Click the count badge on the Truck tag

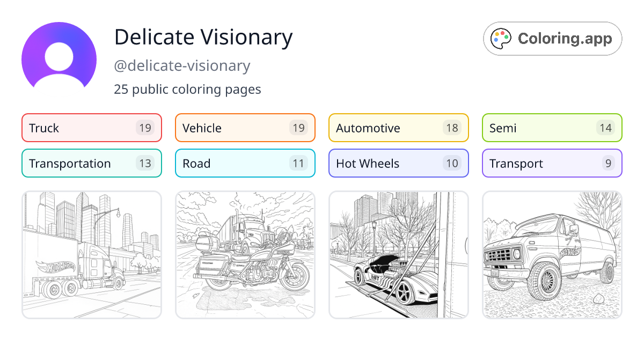[x=146, y=128]
